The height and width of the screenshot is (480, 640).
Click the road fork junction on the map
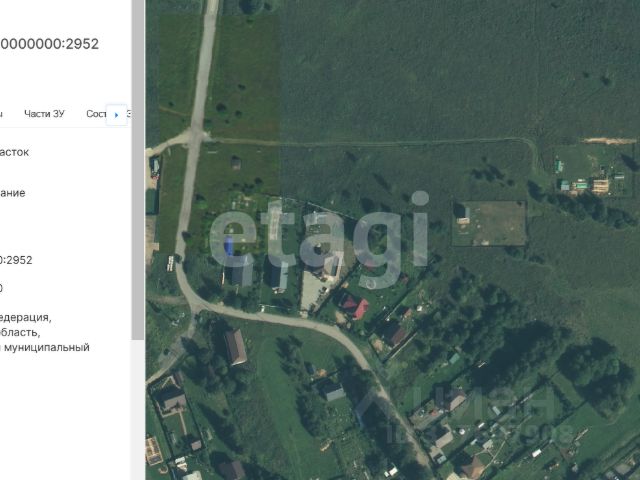[x=195, y=134]
